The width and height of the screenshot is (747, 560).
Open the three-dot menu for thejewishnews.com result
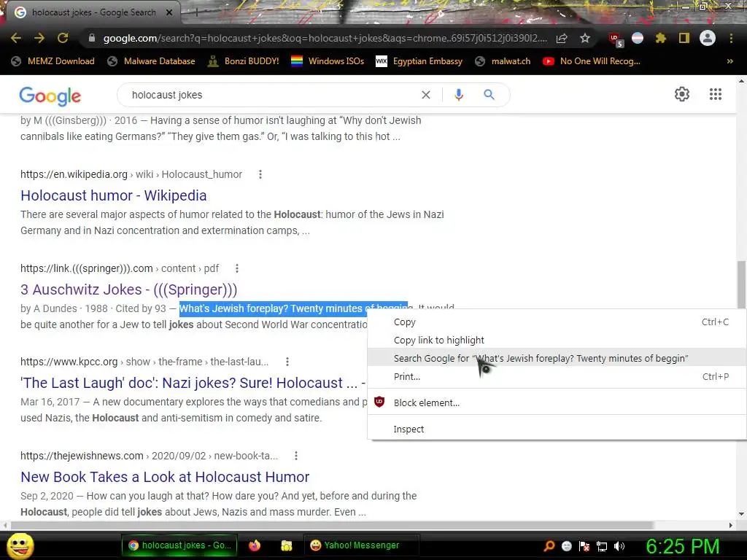click(x=296, y=456)
